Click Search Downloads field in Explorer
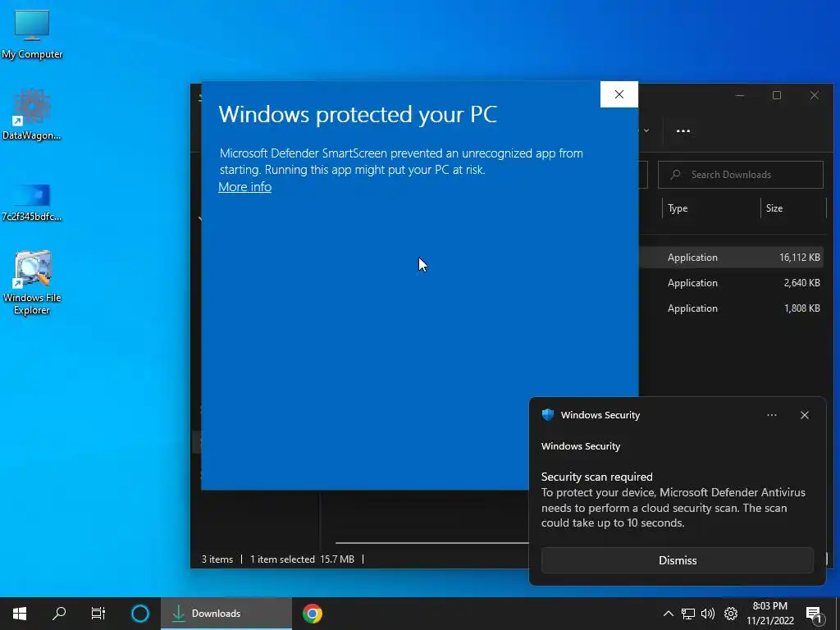Viewport: 840px width, 630px height. (741, 175)
